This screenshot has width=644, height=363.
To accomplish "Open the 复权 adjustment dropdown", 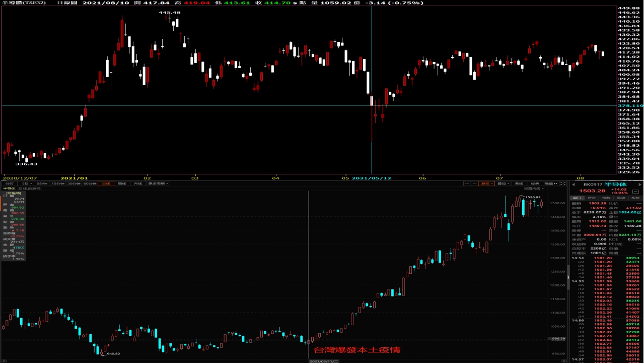I will pos(486,184).
